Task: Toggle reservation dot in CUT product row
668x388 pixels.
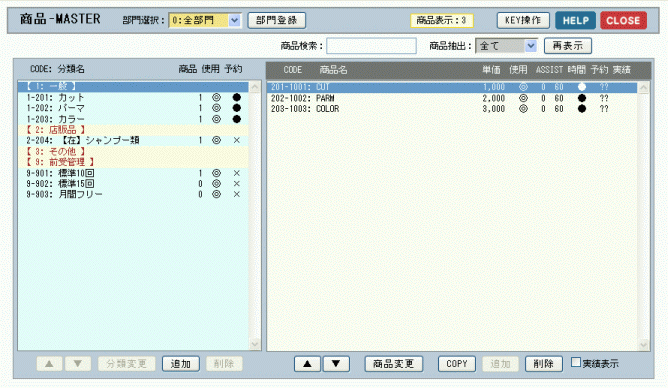Action: tap(582, 87)
